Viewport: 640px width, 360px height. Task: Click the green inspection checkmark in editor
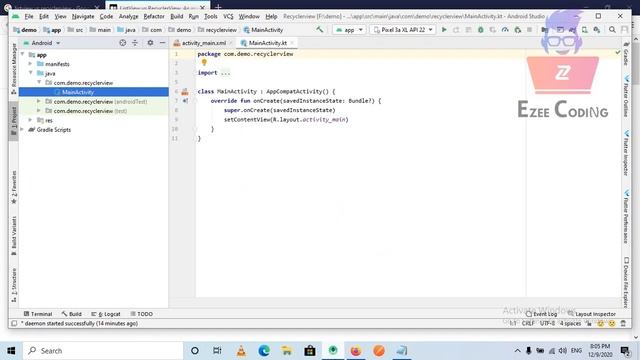coord(618,52)
